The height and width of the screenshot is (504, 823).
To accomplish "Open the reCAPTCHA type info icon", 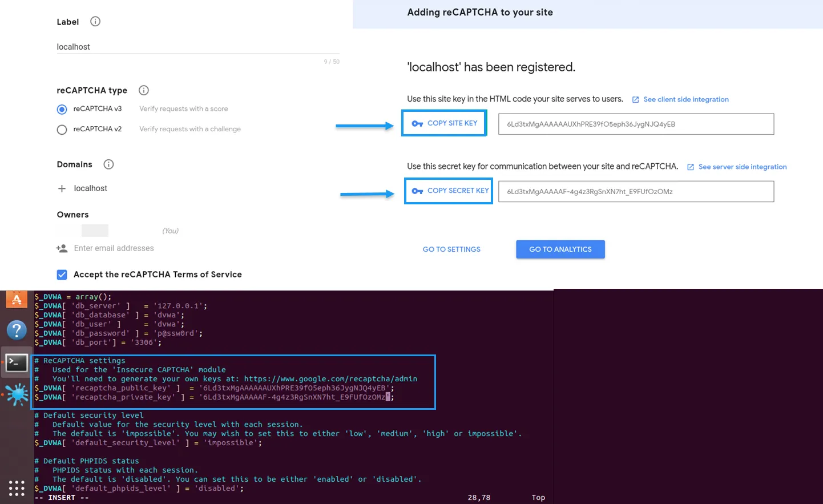I will (x=144, y=90).
